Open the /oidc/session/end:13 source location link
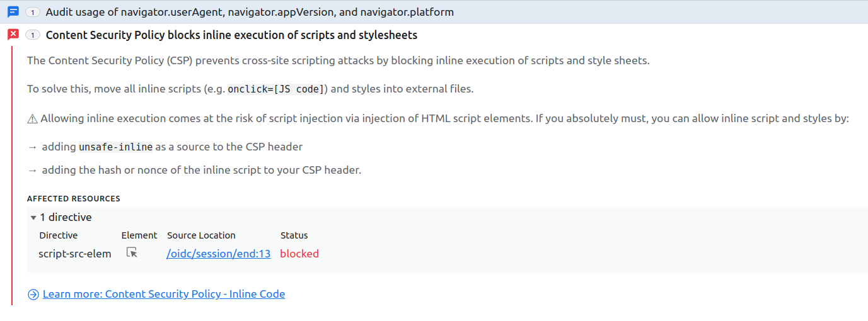The image size is (868, 321). click(x=219, y=254)
